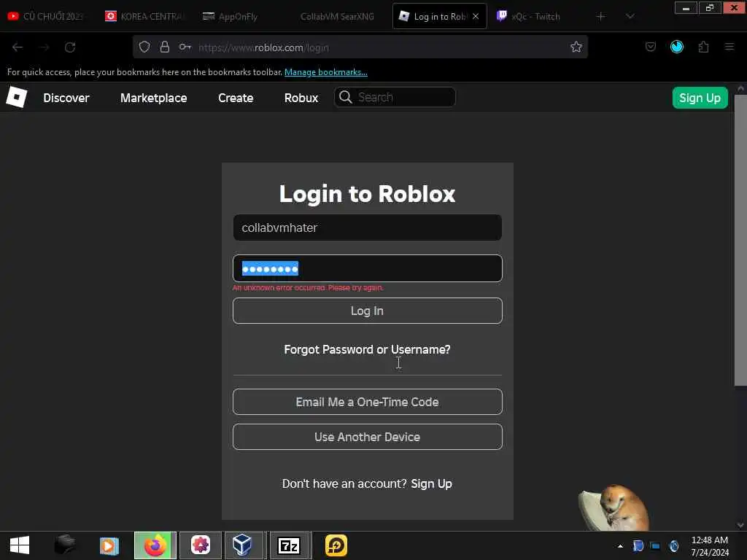Open Forgot Password or Username link
The height and width of the screenshot is (560, 747).
(368, 349)
